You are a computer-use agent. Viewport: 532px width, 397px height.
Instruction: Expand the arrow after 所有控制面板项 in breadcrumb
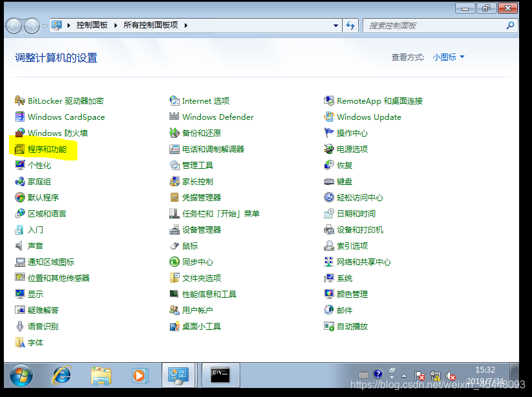pos(186,25)
